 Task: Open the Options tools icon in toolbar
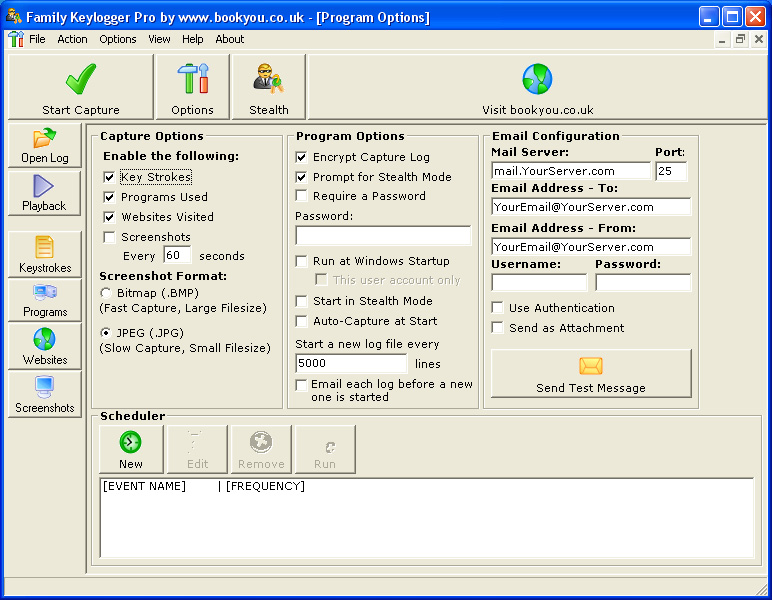tap(192, 87)
